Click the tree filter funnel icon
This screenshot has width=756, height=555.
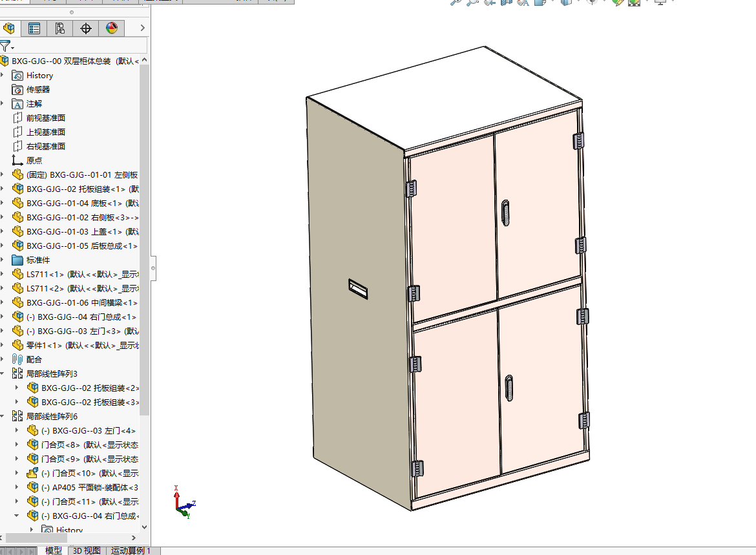(5, 47)
